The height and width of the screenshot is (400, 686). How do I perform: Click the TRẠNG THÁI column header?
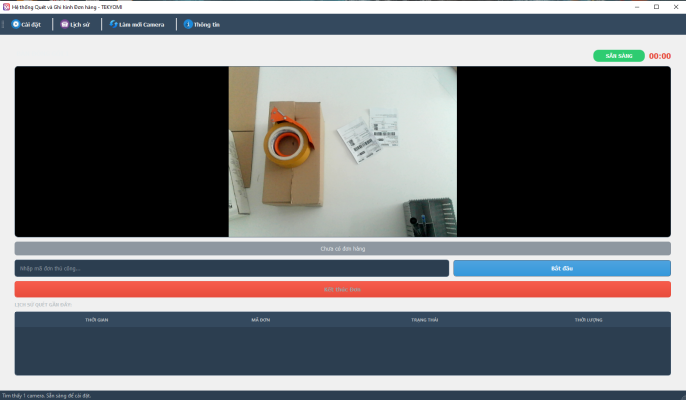(424, 320)
